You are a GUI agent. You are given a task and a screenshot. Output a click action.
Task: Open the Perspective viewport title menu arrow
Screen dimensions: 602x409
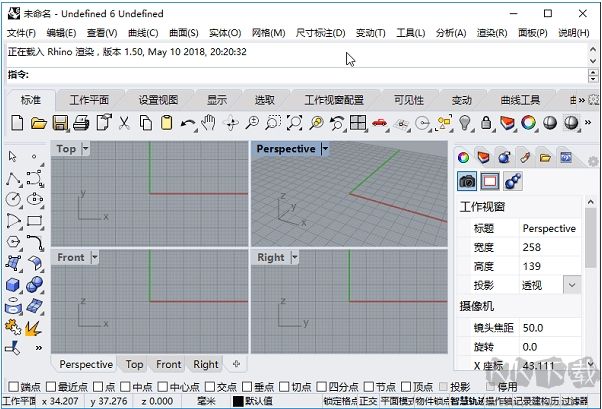tap(325, 148)
